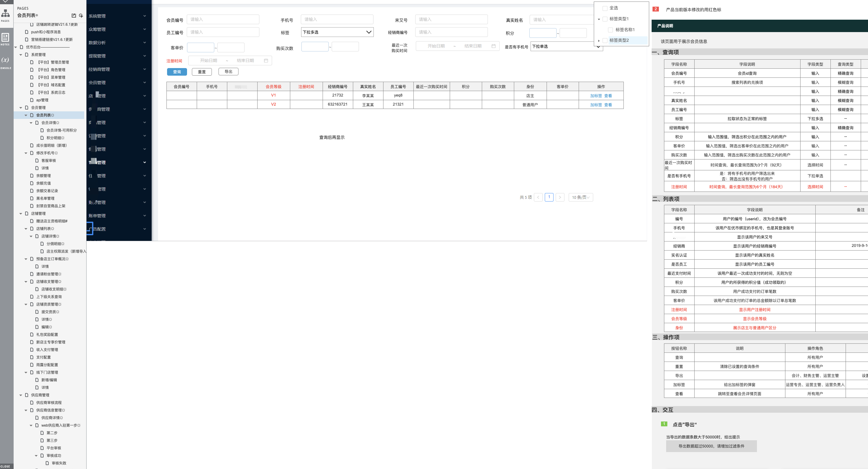Click the calendar icon in 最近一次购买时间 range
Image resolution: width=868 pixels, height=469 pixels.
pyautogui.click(x=493, y=46)
